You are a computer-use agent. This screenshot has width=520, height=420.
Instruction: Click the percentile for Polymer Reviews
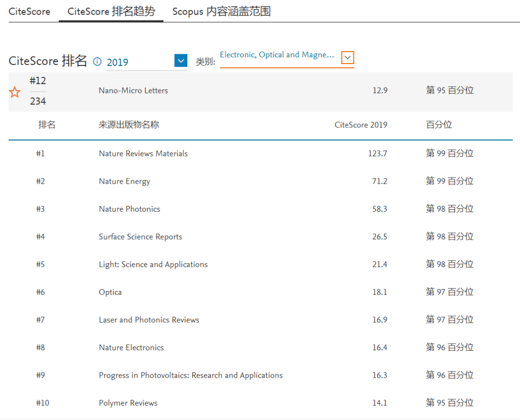pos(450,403)
